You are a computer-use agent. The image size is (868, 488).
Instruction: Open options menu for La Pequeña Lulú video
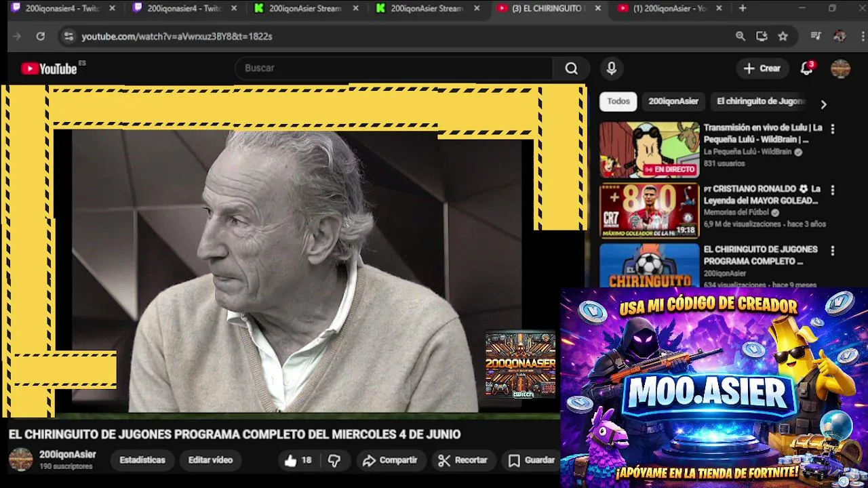833,129
